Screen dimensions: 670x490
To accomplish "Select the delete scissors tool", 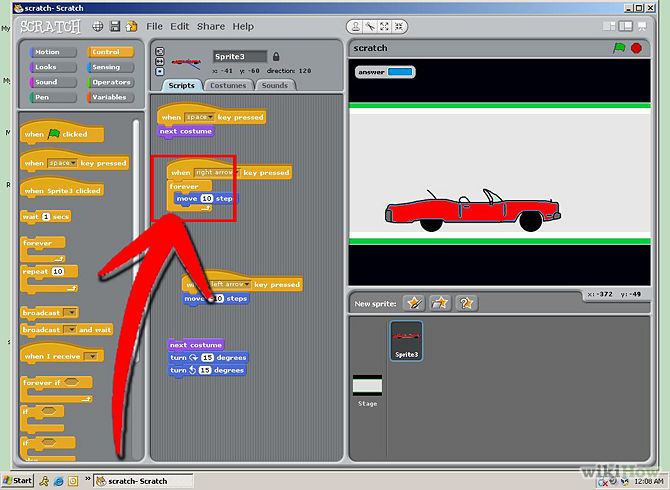I will tap(370, 26).
